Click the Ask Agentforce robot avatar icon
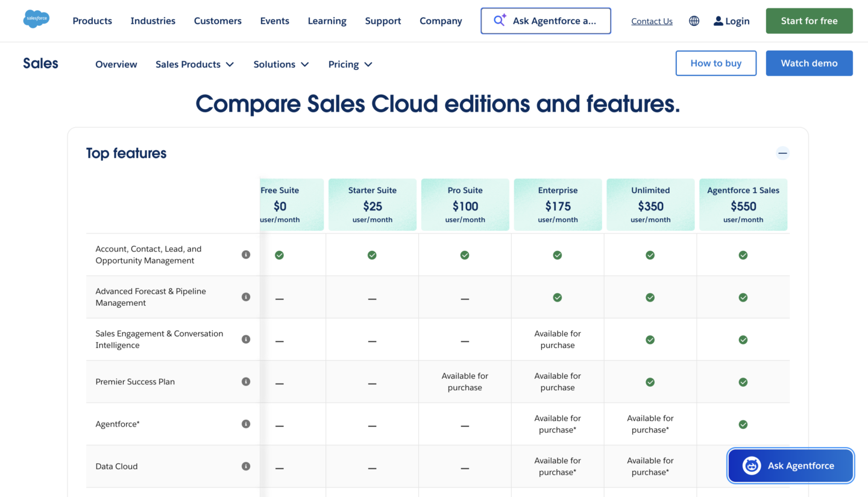Screen dimensions: 868x497 [x=752, y=466]
